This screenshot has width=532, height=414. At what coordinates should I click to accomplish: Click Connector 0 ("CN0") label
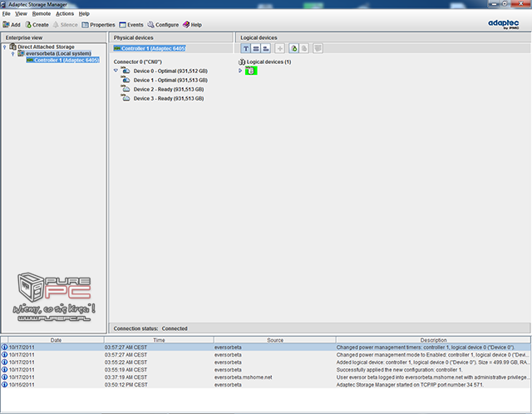[138, 62]
